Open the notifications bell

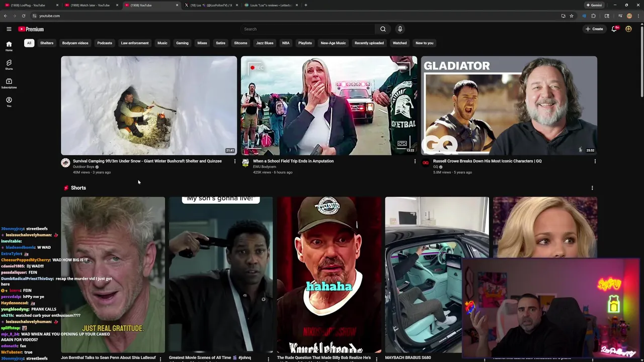[x=614, y=29]
